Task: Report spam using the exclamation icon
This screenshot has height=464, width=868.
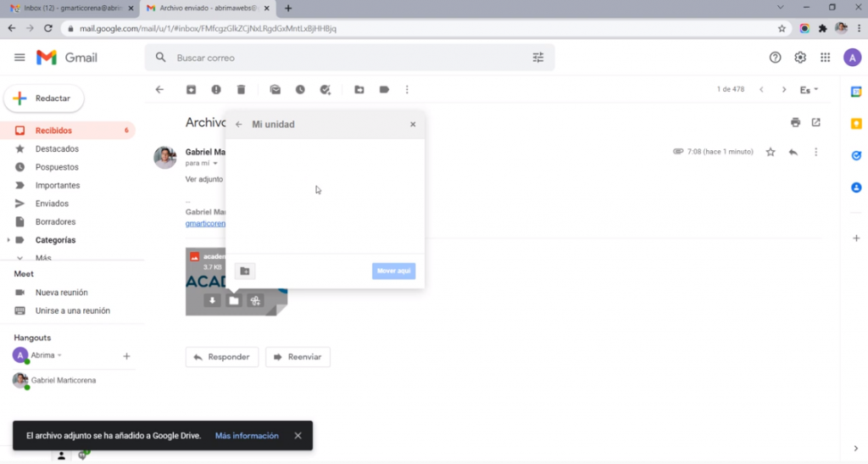Action: 216,90
